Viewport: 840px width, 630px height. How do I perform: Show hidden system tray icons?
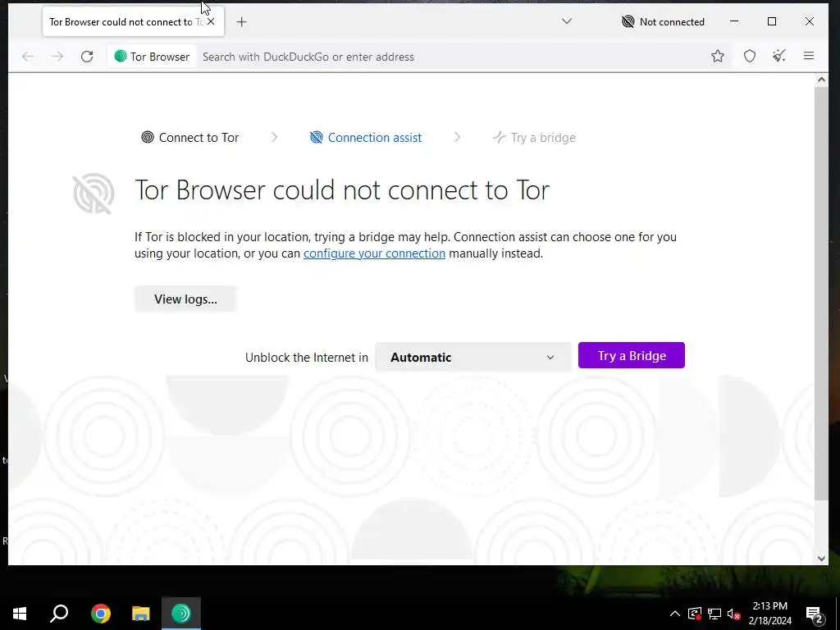[675, 614]
